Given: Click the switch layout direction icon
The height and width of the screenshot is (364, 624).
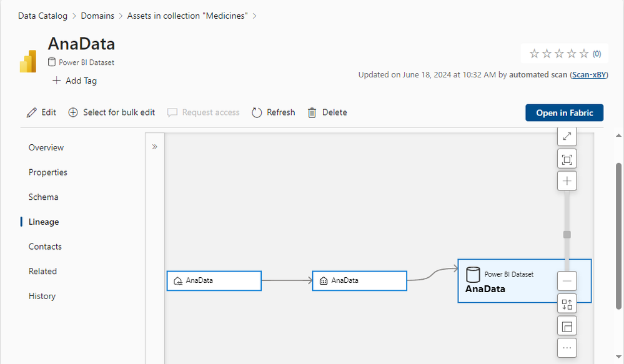Looking at the screenshot, I should (x=567, y=304).
